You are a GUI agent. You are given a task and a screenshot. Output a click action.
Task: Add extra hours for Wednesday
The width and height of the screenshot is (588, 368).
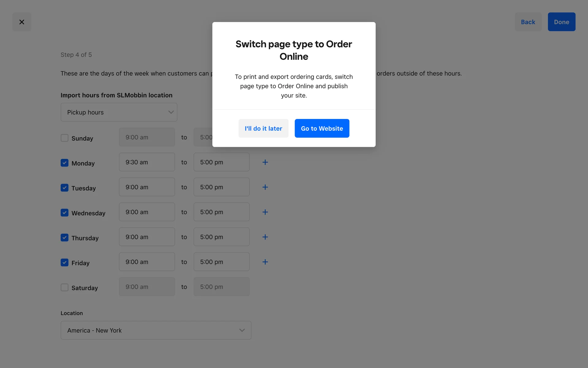tap(265, 212)
